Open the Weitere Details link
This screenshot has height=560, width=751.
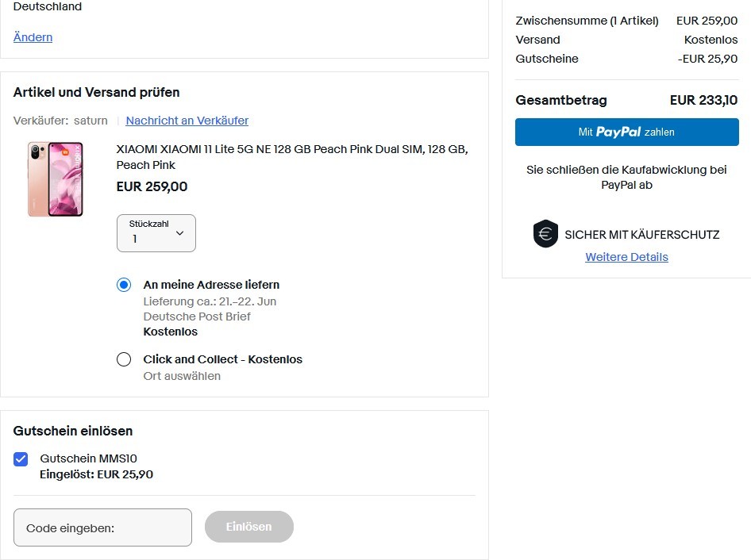click(x=626, y=257)
